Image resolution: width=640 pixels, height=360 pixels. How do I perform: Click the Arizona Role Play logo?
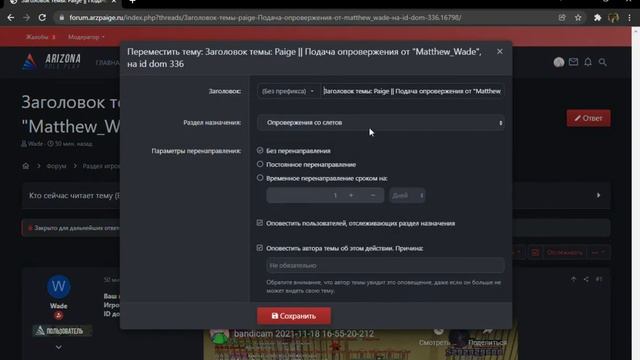[51, 62]
